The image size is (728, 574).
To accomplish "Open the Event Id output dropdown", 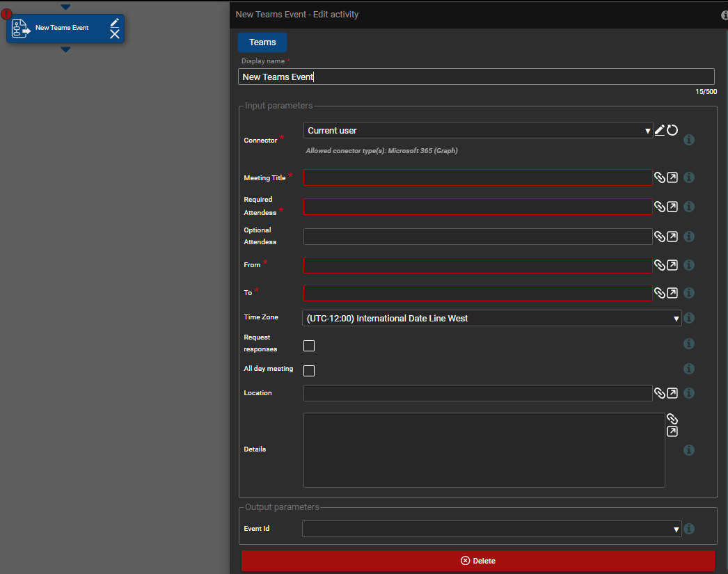I will (491, 529).
